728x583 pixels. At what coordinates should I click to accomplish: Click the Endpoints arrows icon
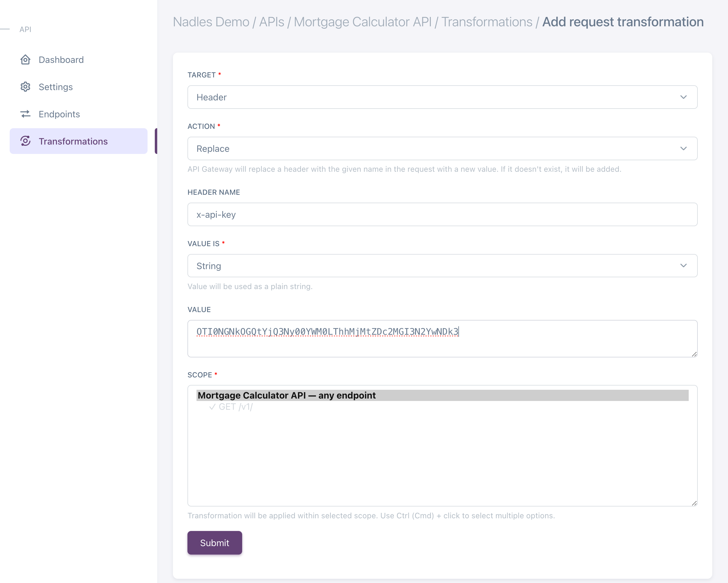[25, 114]
